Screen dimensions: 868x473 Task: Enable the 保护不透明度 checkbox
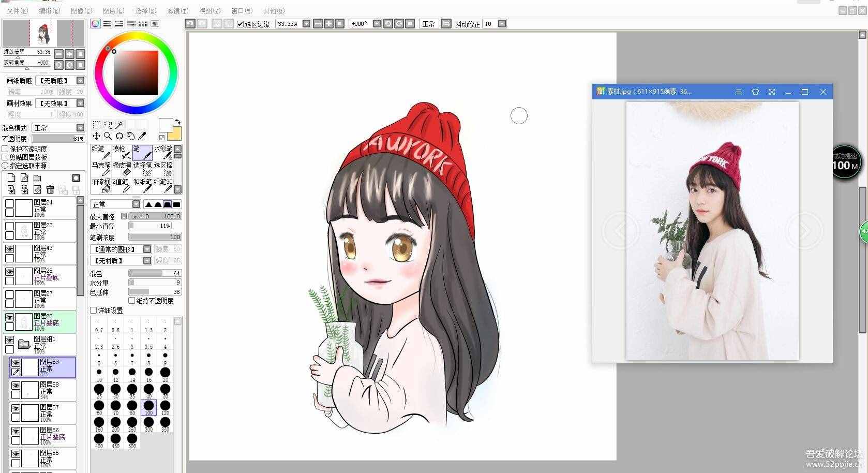click(x=5, y=149)
